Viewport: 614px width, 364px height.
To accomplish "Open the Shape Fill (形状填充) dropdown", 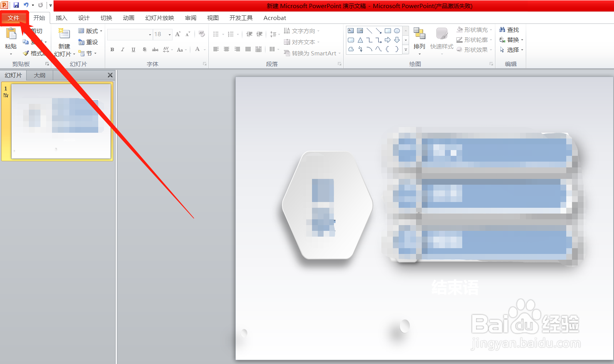I will 474,30.
